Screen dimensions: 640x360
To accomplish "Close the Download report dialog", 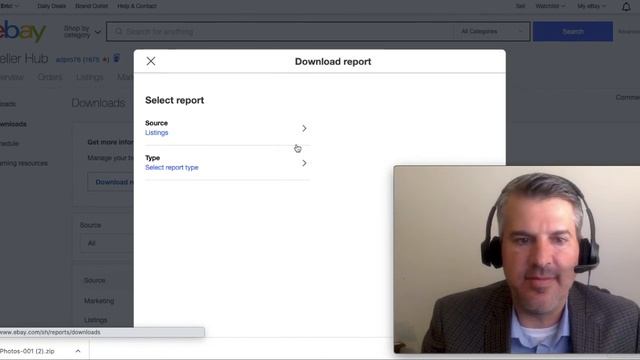I will (151, 61).
